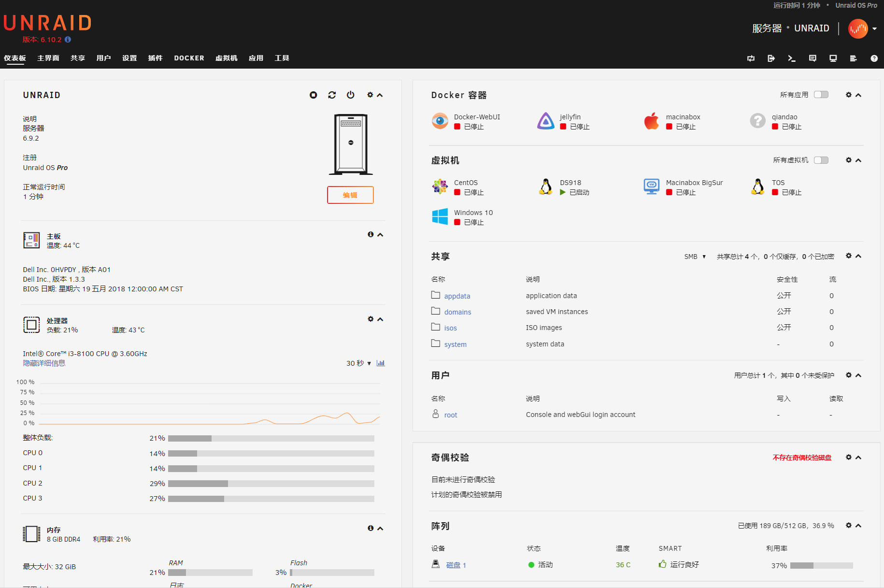Click the power off server icon
The height and width of the screenshot is (588, 884).
351,95
